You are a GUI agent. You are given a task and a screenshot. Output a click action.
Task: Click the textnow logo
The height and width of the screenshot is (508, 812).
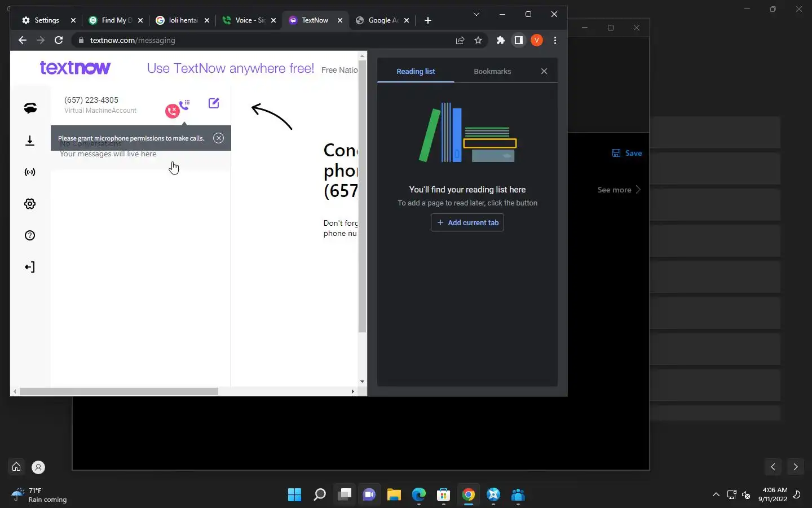pyautogui.click(x=75, y=68)
